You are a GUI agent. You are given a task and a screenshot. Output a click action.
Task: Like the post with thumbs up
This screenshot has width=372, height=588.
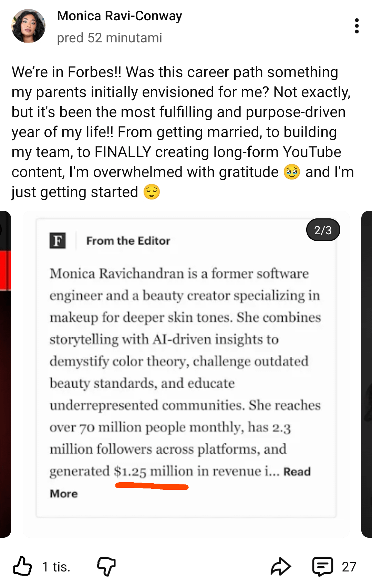click(x=22, y=566)
